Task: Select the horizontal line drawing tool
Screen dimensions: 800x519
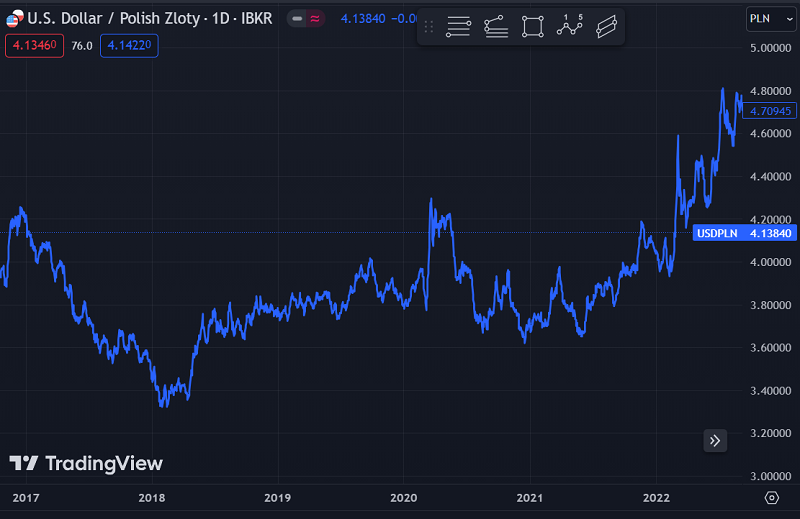Action: tap(458, 27)
